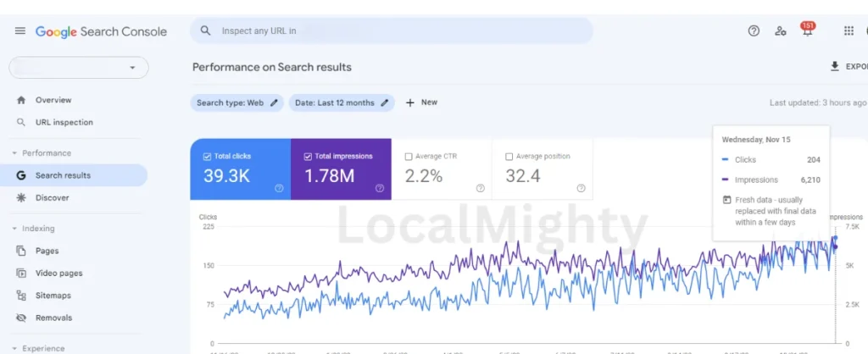Viewport: 868px width, 354px height.
Task: Uncheck the Total impressions checkbox
Action: click(308, 157)
